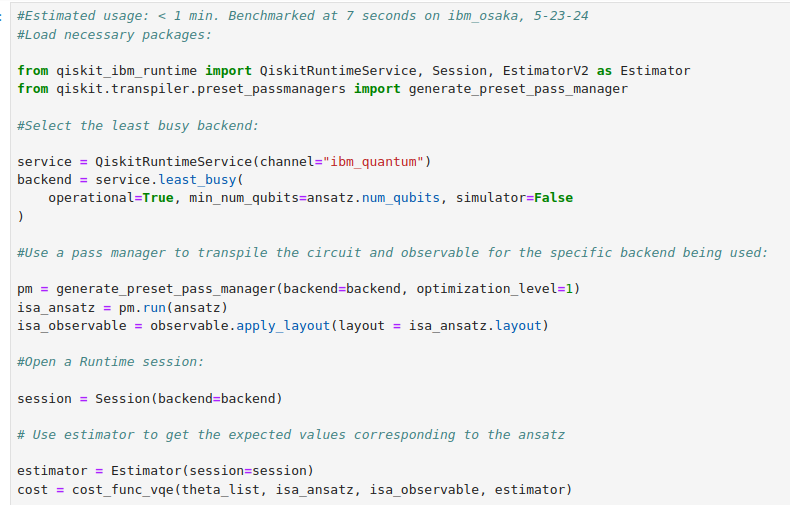Click the QiskitRuntimeService import name
790x505 pixels.
tap(338, 71)
